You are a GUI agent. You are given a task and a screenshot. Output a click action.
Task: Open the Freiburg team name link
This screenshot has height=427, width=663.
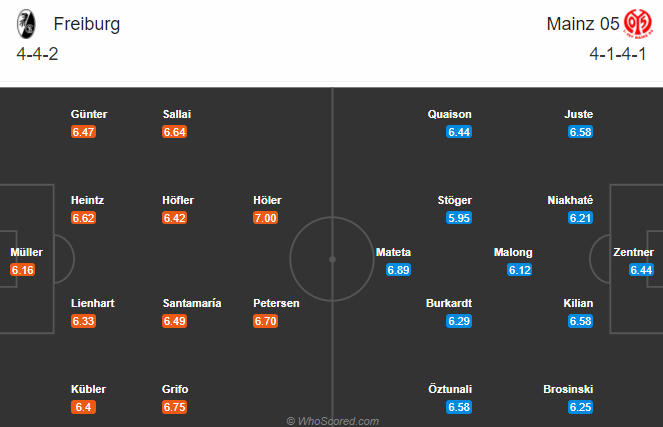click(87, 24)
